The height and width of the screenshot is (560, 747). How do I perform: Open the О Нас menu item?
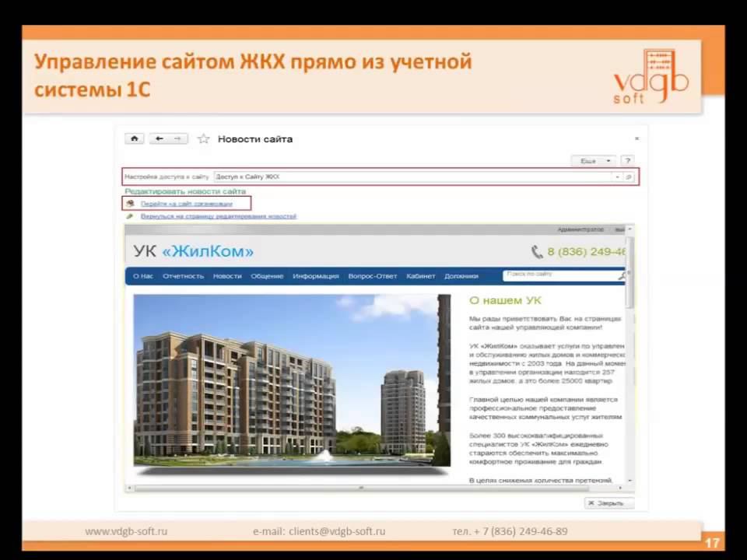(143, 276)
